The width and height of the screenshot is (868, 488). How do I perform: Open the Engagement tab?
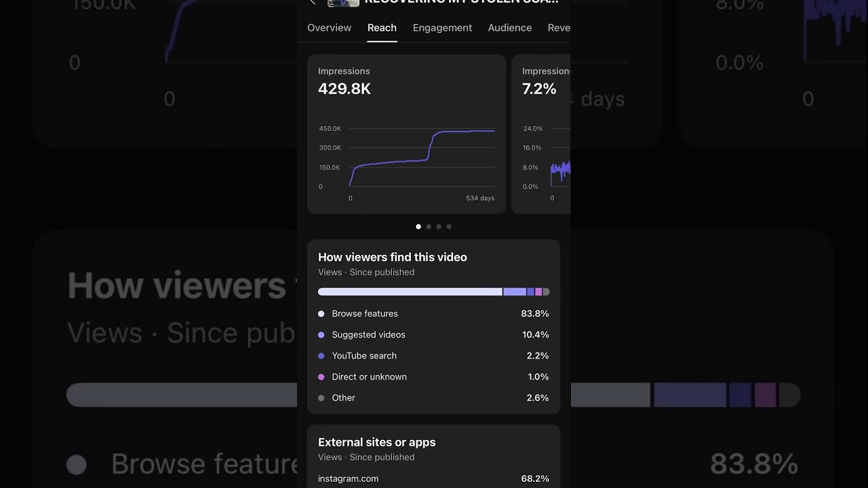click(x=442, y=28)
